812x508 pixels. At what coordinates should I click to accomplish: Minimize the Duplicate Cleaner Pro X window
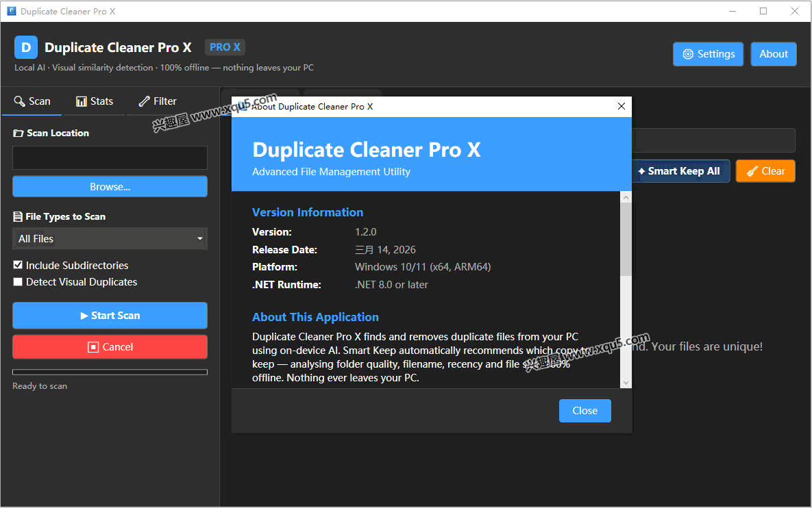click(733, 11)
